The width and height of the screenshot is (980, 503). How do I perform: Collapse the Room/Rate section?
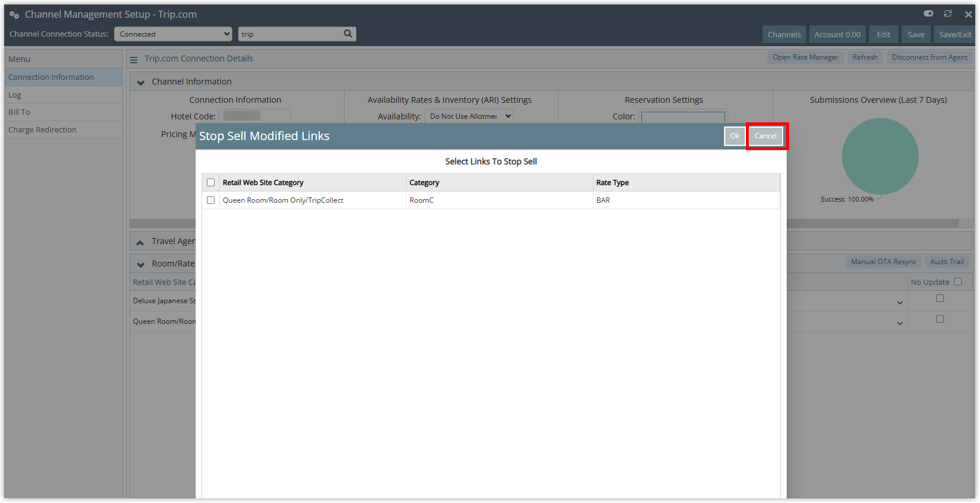141,264
